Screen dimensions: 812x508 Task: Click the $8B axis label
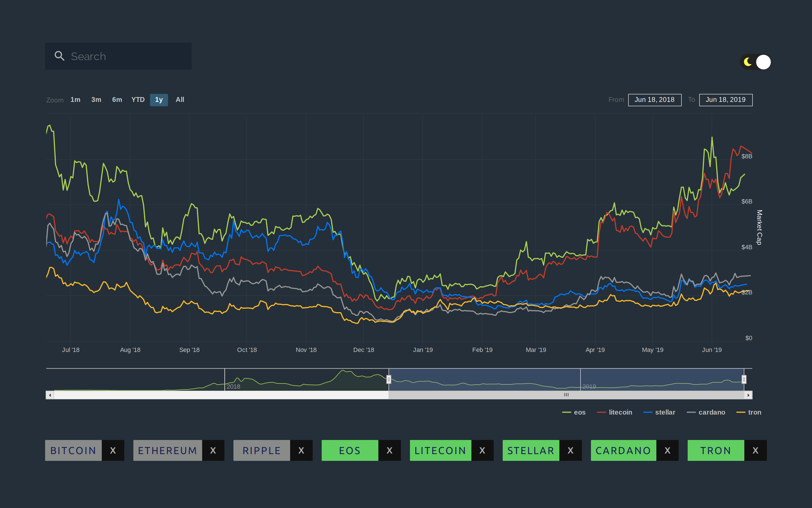click(x=747, y=156)
